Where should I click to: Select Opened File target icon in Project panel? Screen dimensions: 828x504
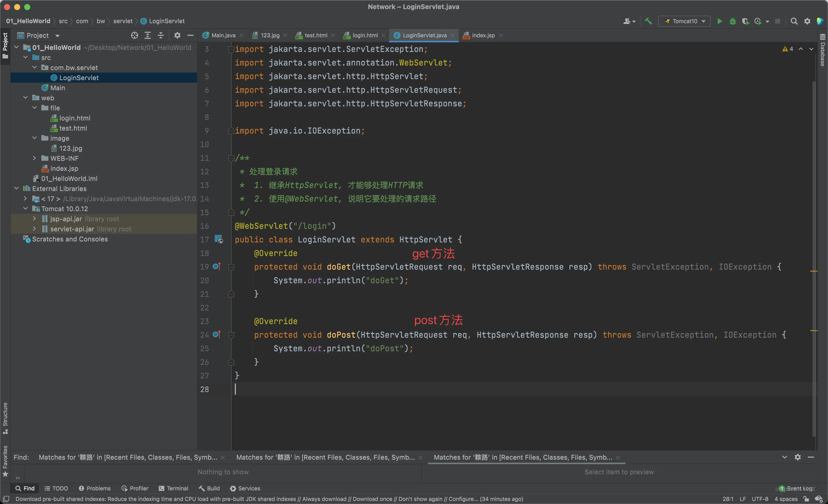coord(134,35)
